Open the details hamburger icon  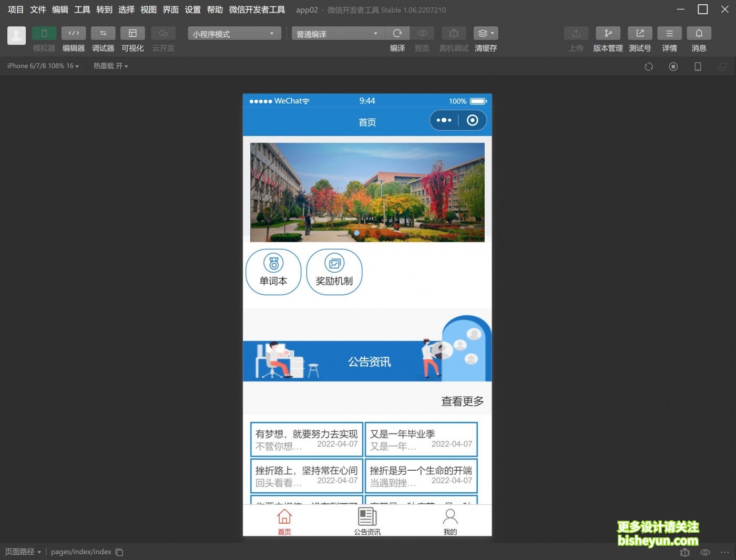[x=669, y=33]
